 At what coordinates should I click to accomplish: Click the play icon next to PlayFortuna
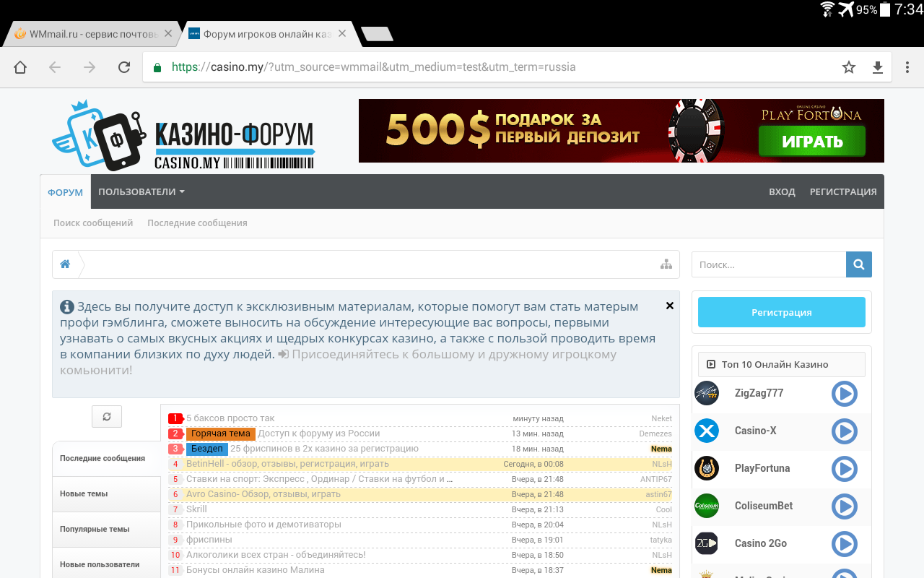(844, 469)
